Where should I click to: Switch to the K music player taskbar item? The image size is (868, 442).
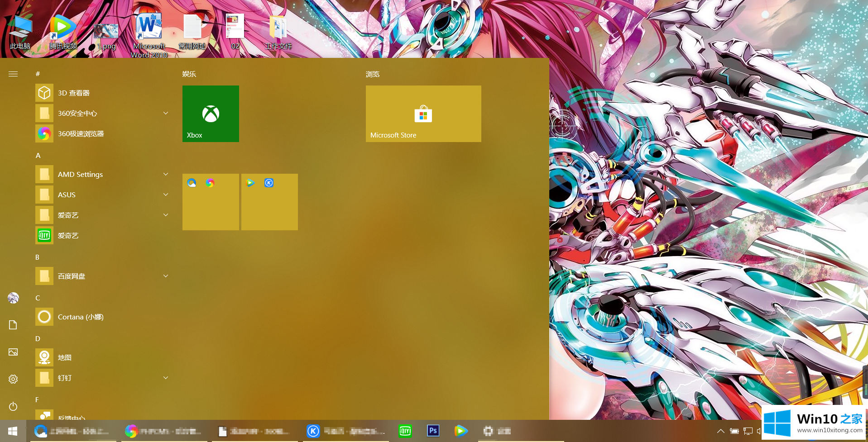pos(346,431)
